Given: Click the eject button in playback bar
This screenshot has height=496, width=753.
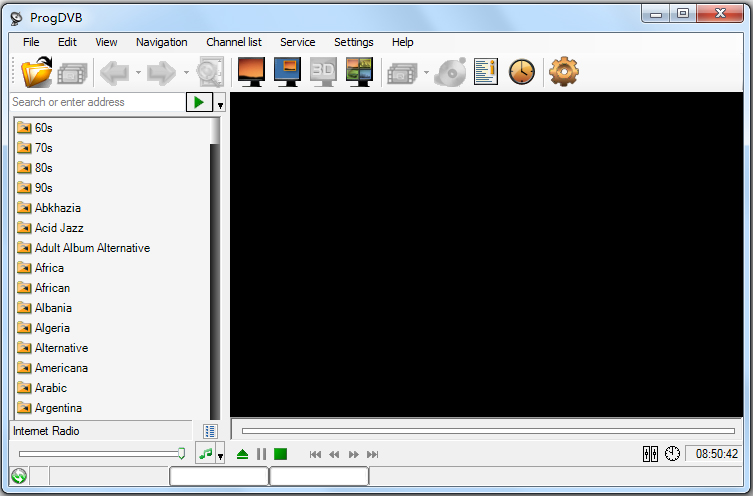Looking at the screenshot, I should (242, 454).
